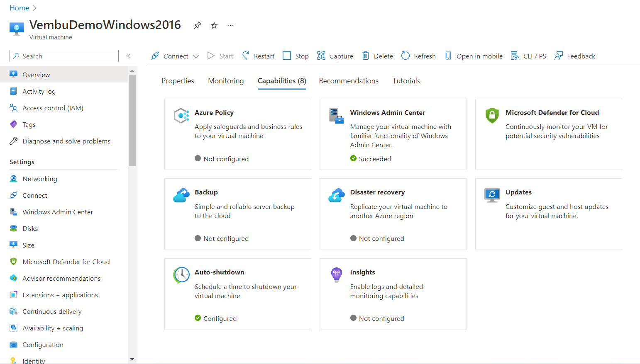
Task: Click into the sidebar Search field
Action: [x=64, y=56]
